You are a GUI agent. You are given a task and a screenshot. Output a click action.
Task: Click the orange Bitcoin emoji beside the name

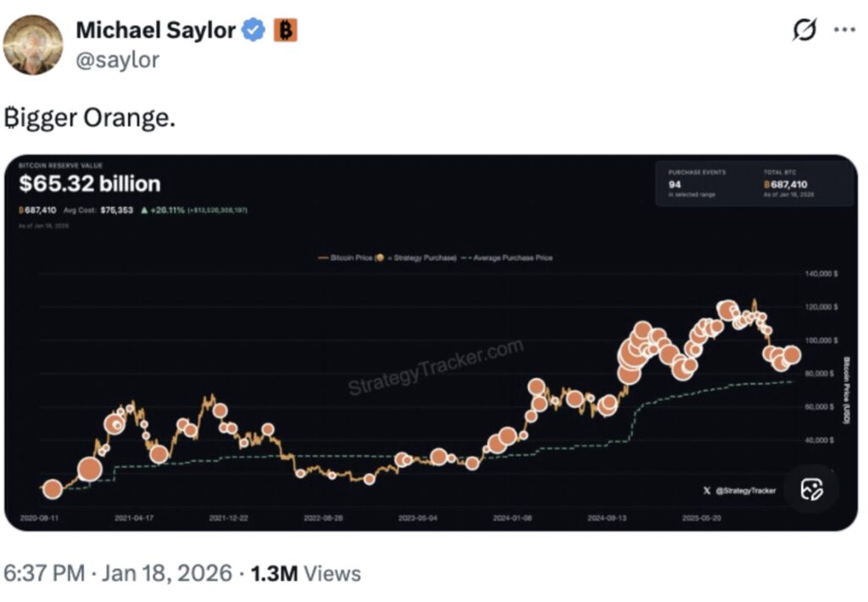[x=284, y=30]
